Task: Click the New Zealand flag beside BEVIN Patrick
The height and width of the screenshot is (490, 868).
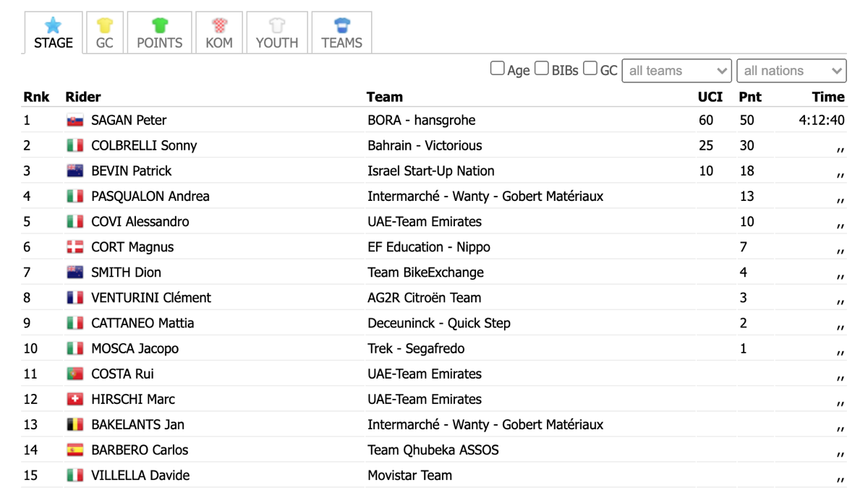Action: (x=75, y=171)
